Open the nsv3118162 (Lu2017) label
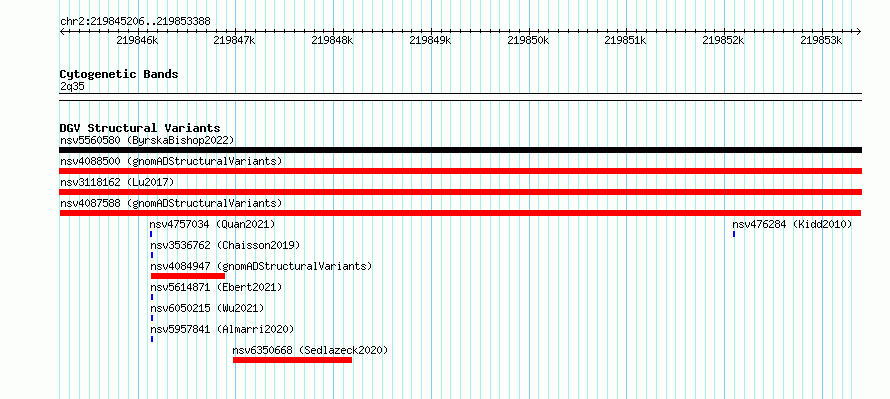The height and width of the screenshot is (399, 890). tap(117, 182)
